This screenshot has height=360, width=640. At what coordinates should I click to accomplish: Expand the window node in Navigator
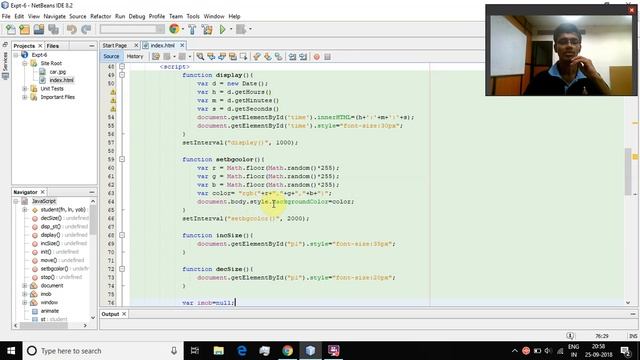[24, 302]
